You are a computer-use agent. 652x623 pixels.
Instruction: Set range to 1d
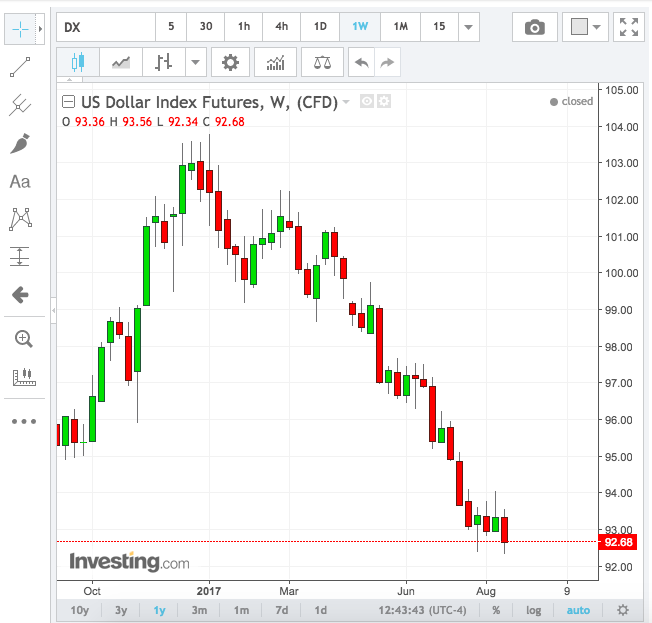[x=320, y=610]
